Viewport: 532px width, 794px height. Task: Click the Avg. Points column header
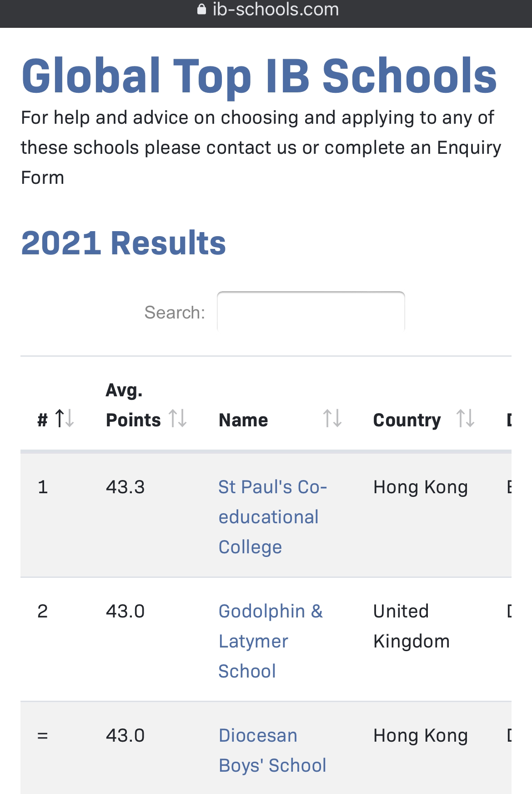pyautogui.click(x=133, y=405)
